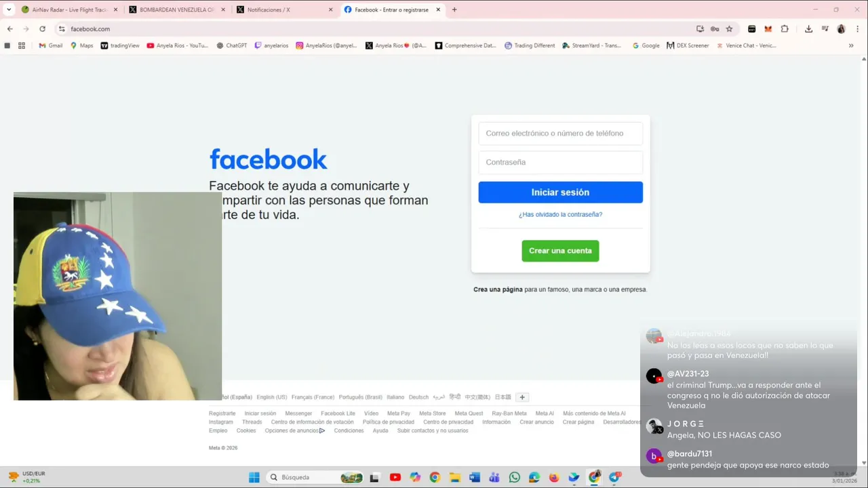Screen dimensions: 868x488
Task: Open the Chrome extensions puzzle icon
Action: click(x=785, y=29)
